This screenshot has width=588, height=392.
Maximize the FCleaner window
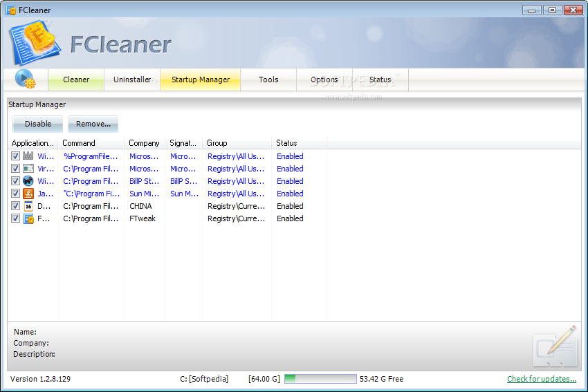[553, 10]
